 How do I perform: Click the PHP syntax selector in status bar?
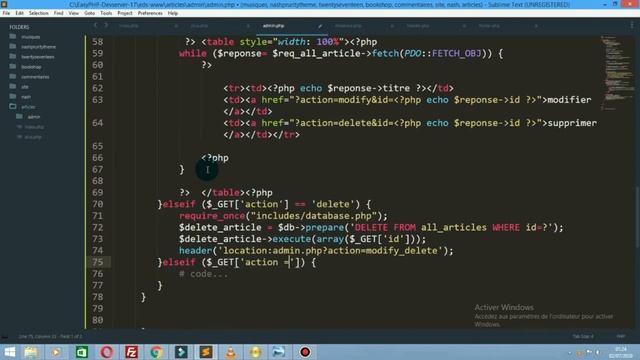click(620, 336)
